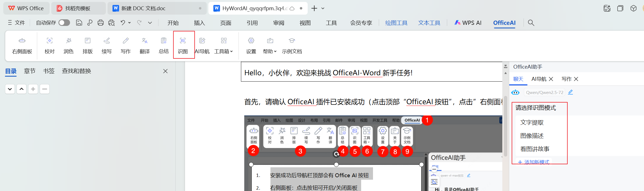The width and height of the screenshot is (644, 191).
Task: Click the plus promote button in outline panel
Action: (33, 89)
